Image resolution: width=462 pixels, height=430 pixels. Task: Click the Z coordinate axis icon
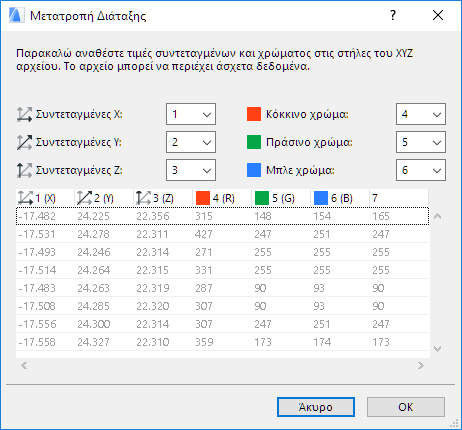coord(24,170)
